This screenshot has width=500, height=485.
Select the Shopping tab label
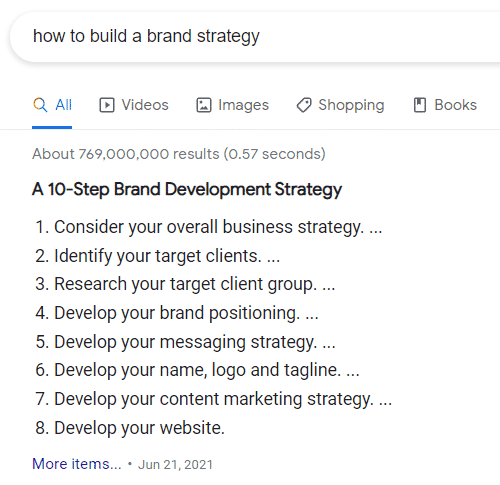click(x=351, y=105)
